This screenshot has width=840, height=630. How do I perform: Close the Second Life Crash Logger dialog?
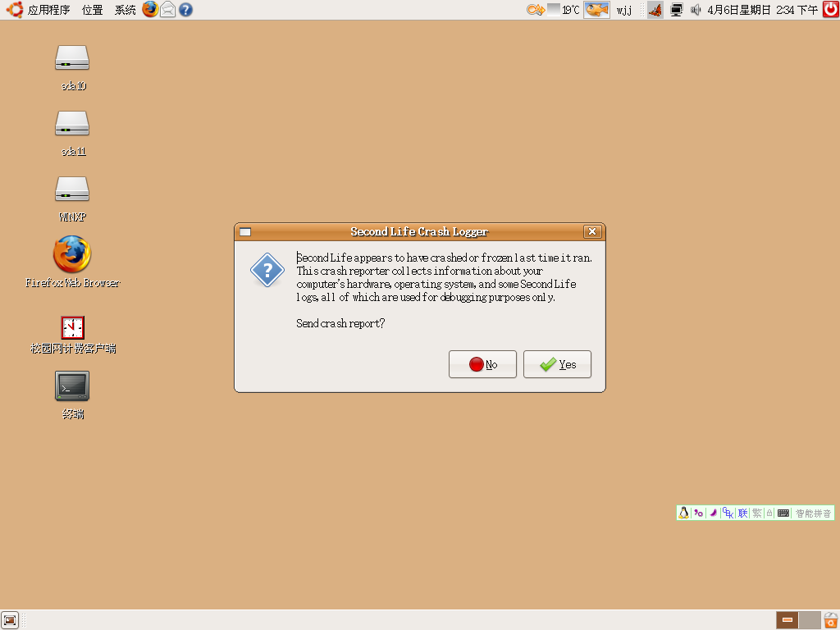592,231
